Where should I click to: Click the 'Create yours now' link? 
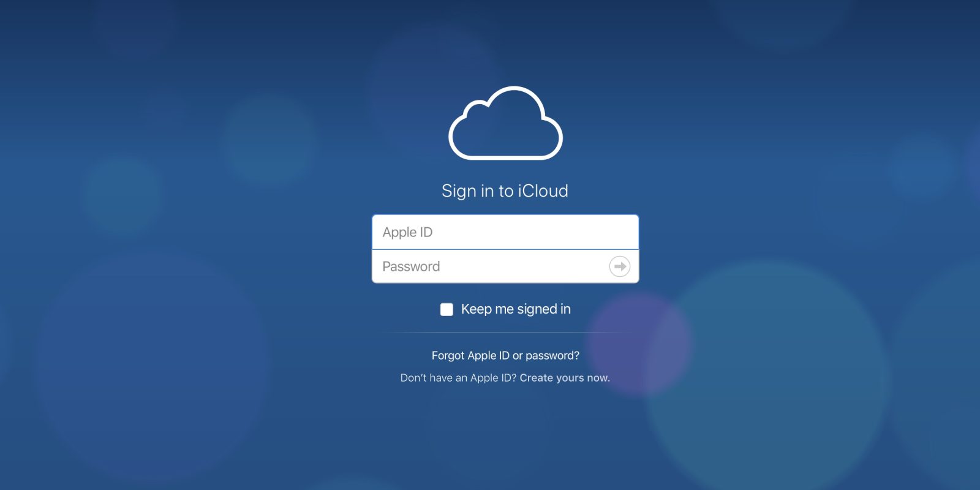[x=564, y=378]
